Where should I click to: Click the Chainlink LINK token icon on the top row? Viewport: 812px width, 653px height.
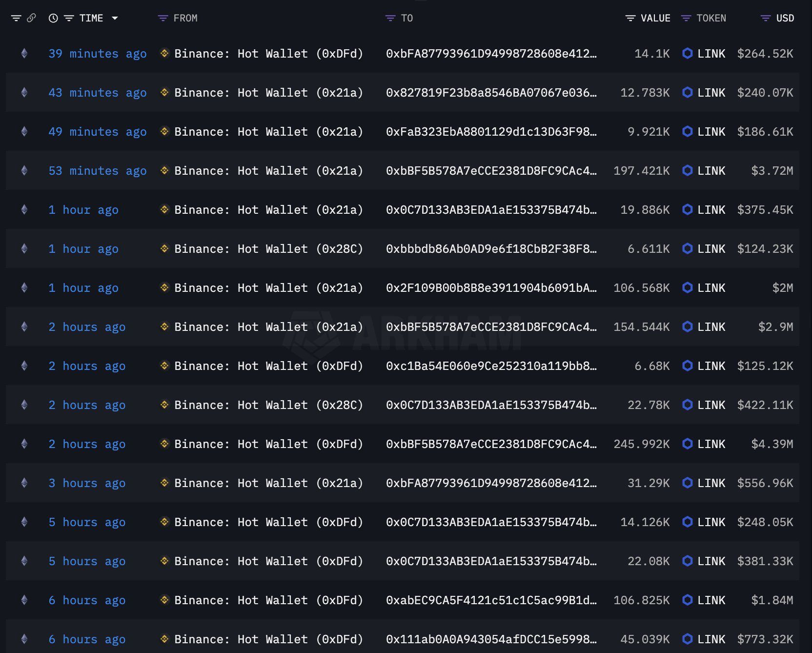click(688, 54)
